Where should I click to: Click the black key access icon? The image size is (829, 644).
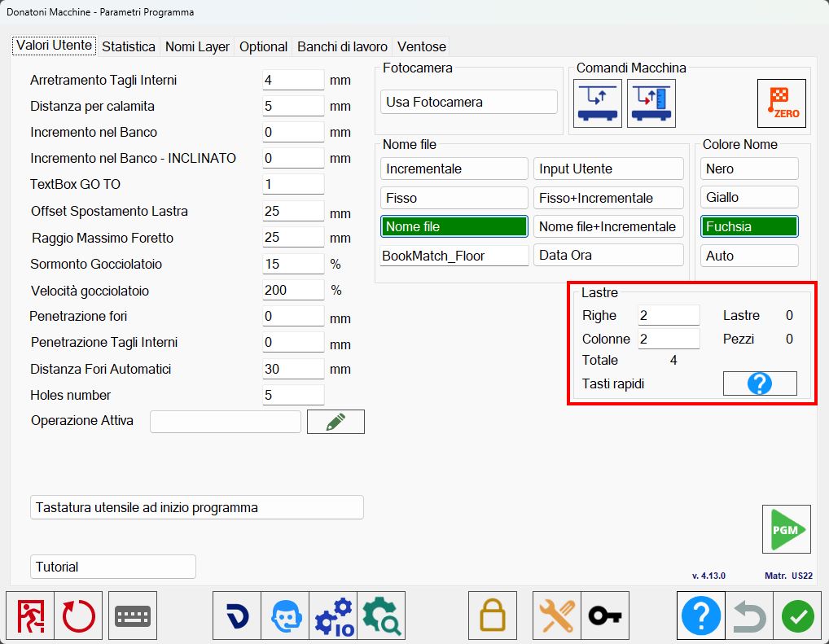(605, 616)
